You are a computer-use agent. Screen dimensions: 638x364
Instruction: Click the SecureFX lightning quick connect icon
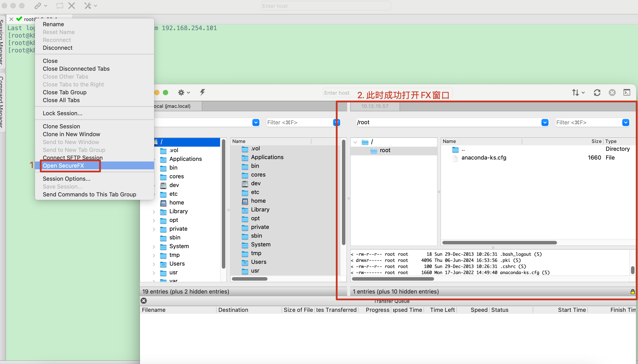(202, 92)
